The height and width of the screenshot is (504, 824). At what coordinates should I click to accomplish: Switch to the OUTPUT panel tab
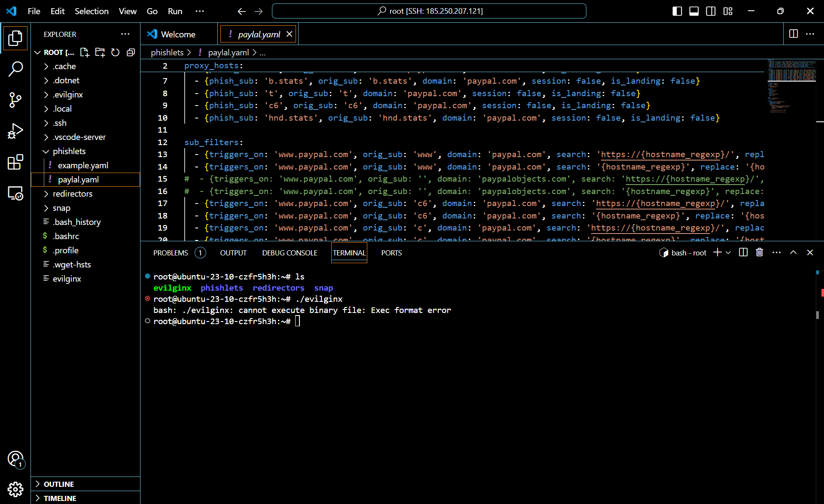(233, 253)
